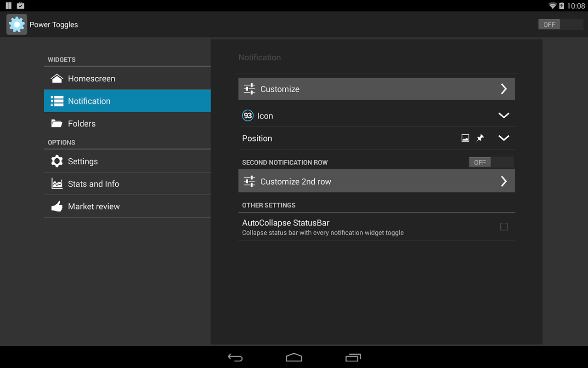
Task: Select the Homescreen widget icon in sidebar
Action: 56,78
